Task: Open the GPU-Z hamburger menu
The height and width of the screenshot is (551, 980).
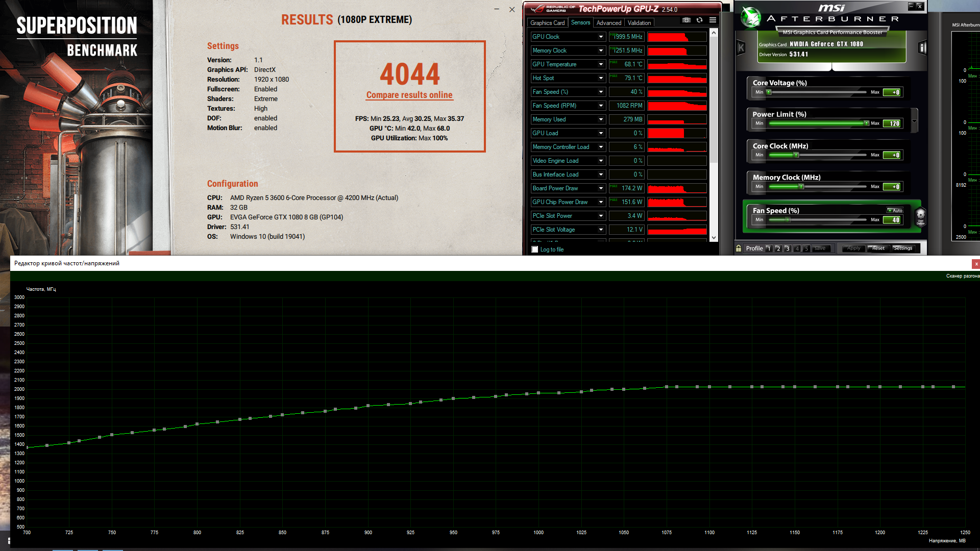Action: pyautogui.click(x=713, y=20)
